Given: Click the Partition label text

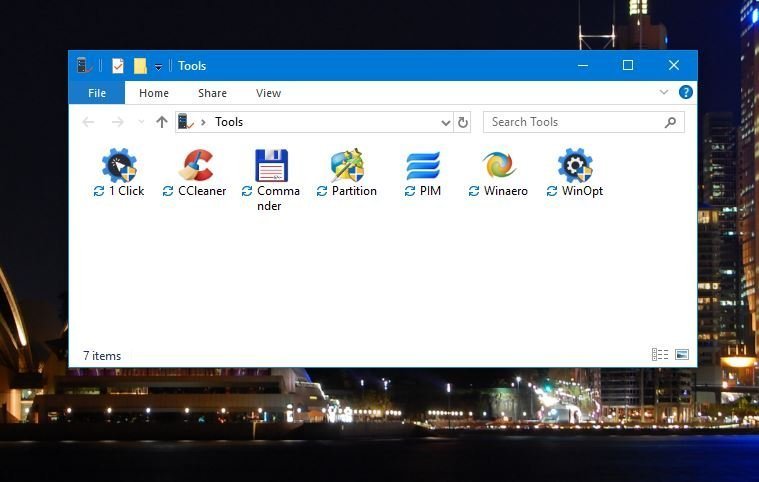Looking at the screenshot, I should coord(354,191).
